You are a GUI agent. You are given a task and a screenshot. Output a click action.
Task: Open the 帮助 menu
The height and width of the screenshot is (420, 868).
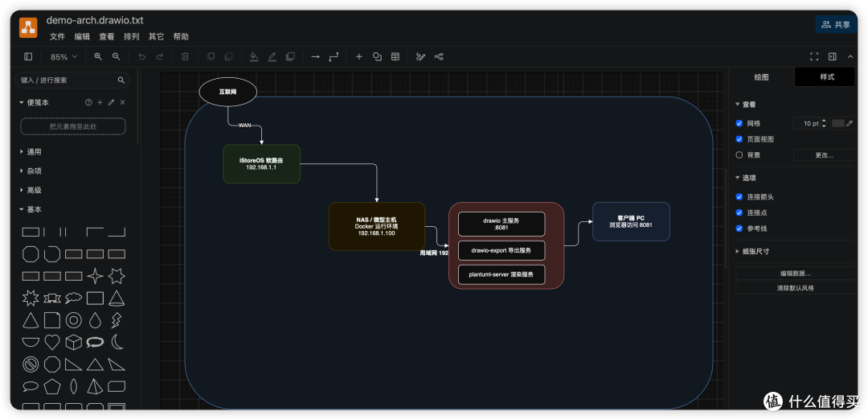tap(181, 36)
